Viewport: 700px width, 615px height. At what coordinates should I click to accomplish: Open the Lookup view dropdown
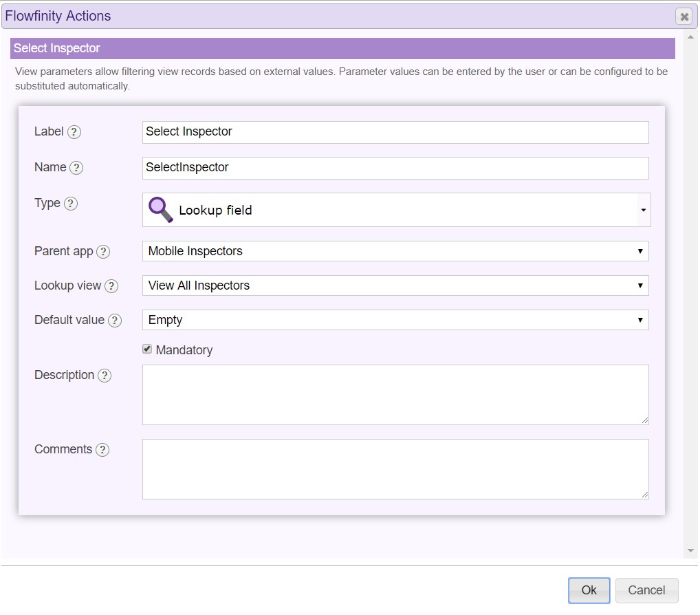click(395, 285)
